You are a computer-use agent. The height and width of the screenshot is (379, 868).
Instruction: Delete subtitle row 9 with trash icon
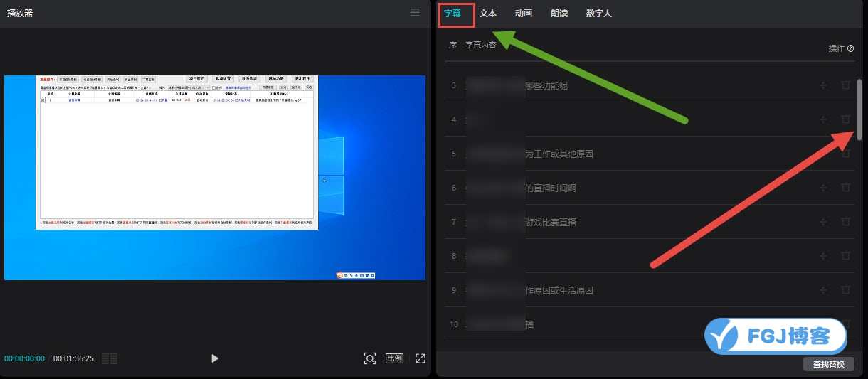pyautogui.click(x=845, y=290)
